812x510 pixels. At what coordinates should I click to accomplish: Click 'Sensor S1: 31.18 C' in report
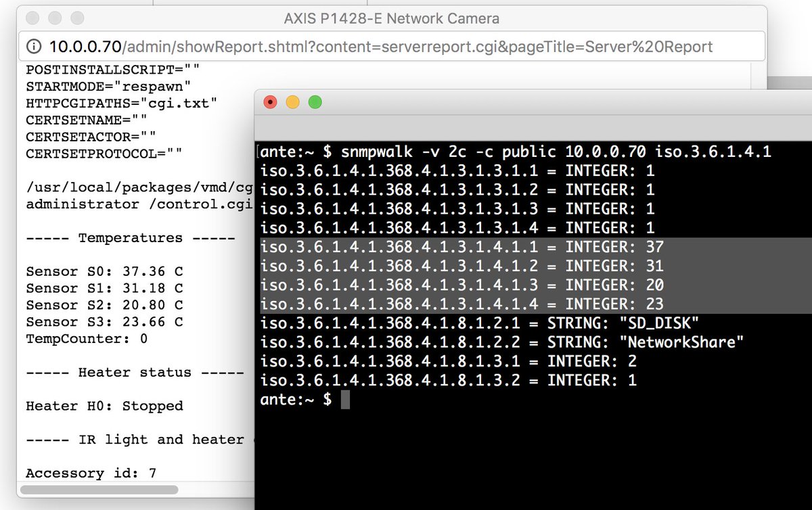tap(104, 288)
